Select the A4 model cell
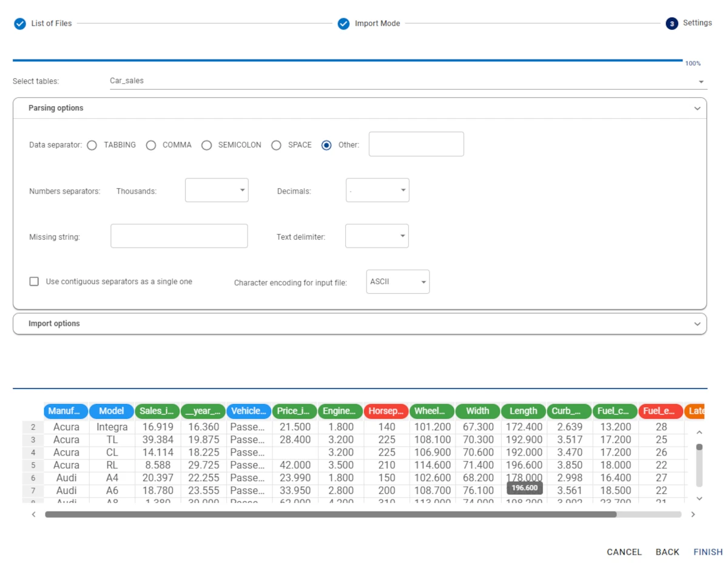Viewport: 728px width, 571px height. [x=112, y=478]
